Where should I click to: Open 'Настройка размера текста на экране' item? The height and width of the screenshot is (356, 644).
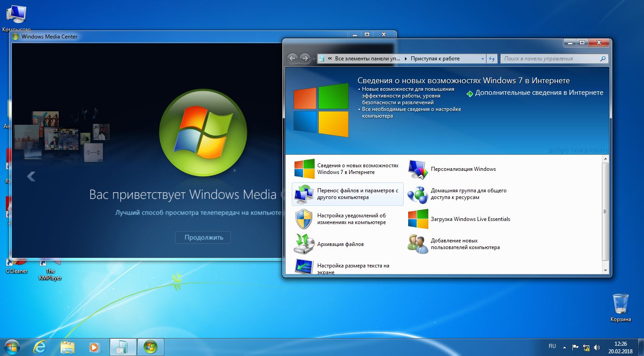(x=347, y=267)
